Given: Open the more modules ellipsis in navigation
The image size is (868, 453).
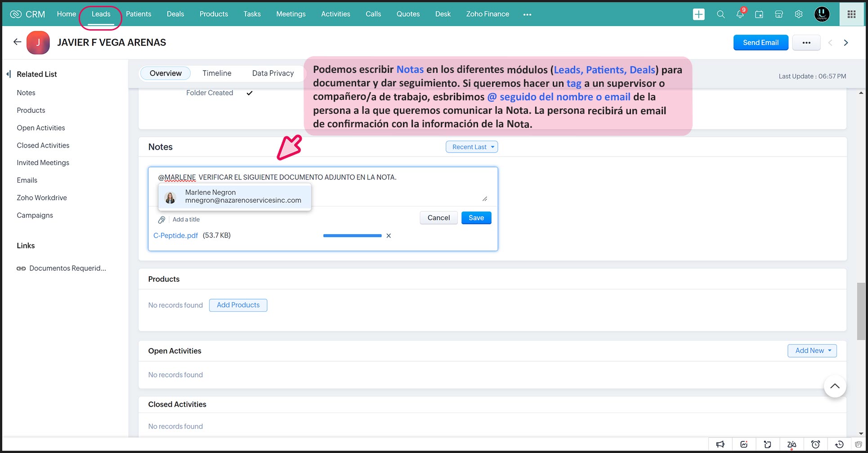Looking at the screenshot, I should pyautogui.click(x=527, y=14).
